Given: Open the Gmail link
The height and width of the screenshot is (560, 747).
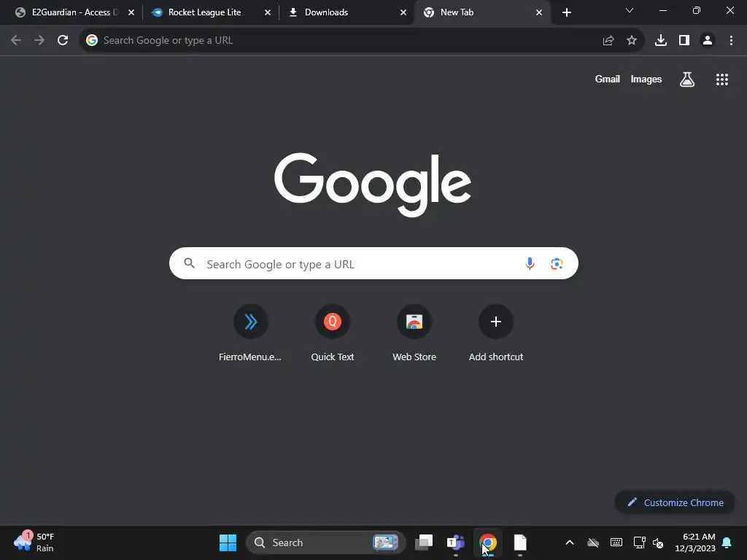Looking at the screenshot, I should click(608, 79).
